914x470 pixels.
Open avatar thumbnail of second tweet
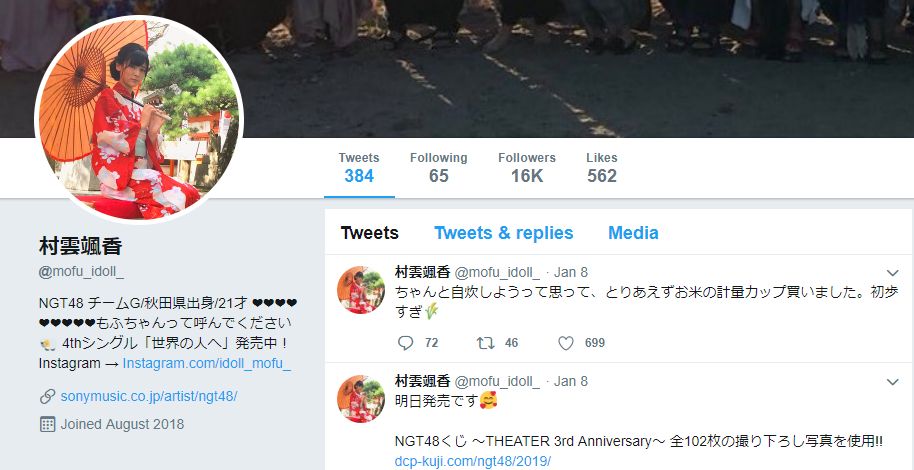361,399
